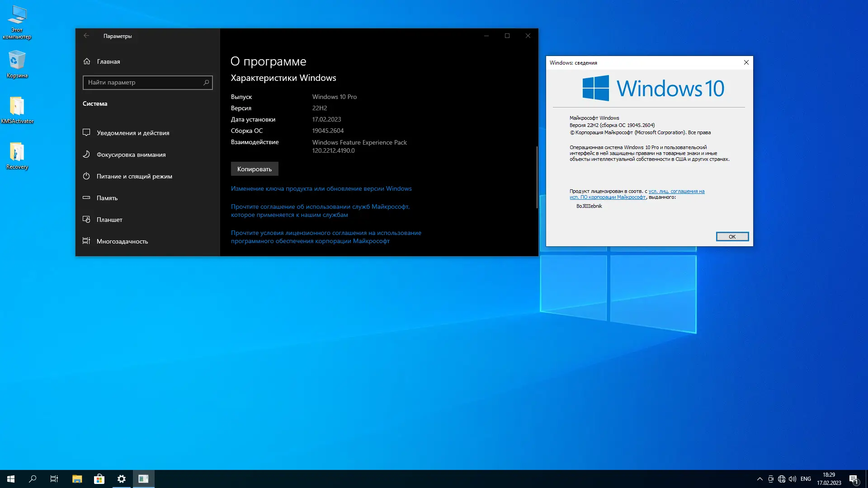Click OK in the Windows info dialog
Screen dimensions: 868x488
tap(732, 237)
